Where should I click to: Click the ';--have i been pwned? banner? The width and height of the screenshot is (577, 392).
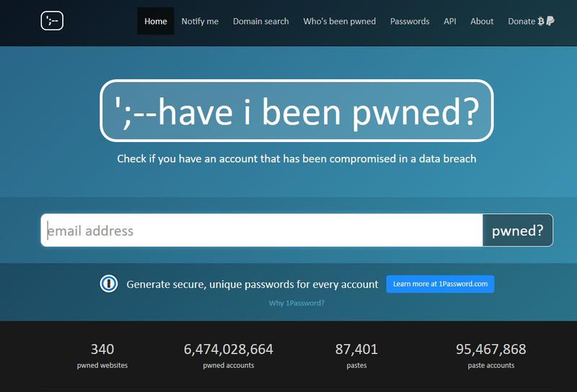pos(296,111)
